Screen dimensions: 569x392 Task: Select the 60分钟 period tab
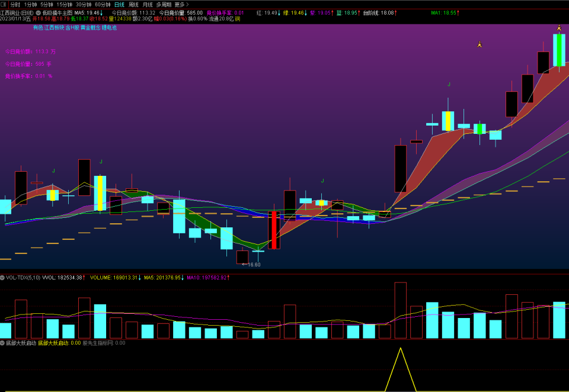tap(103, 5)
